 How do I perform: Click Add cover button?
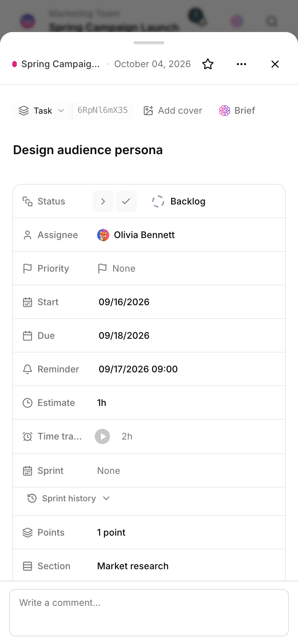[x=173, y=111]
